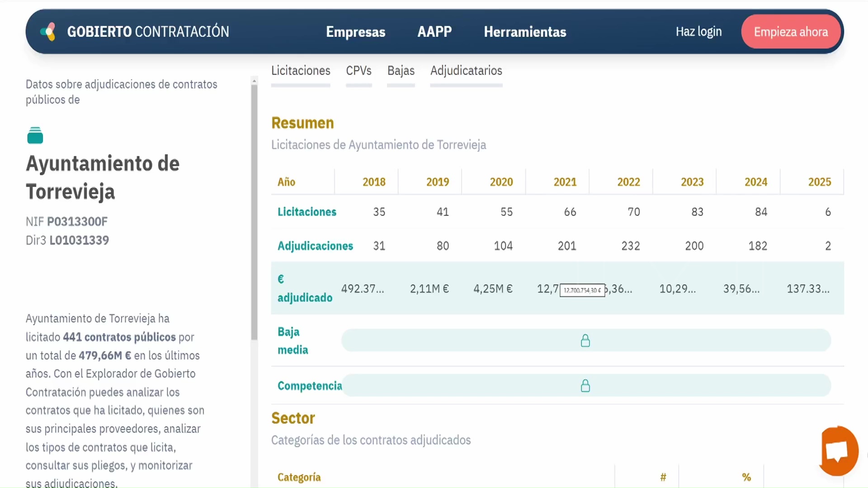
Task: Click the 2,11M € adjudicado value
Action: pos(429,289)
